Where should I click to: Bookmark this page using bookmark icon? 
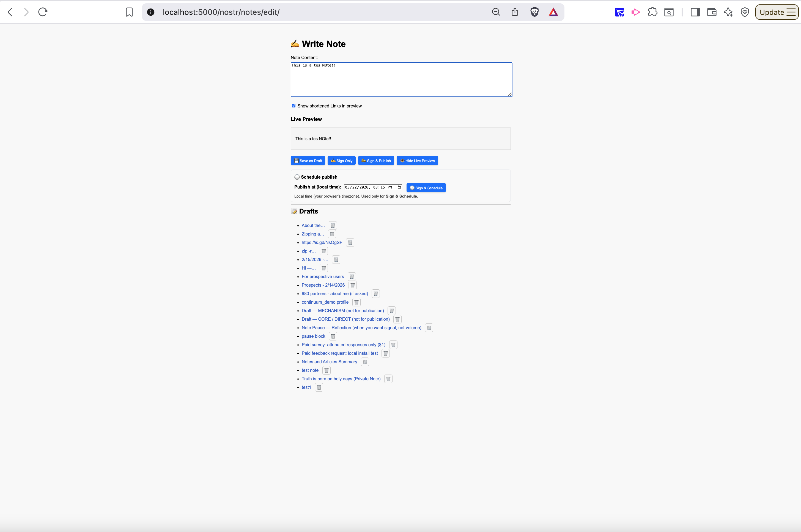(129, 12)
